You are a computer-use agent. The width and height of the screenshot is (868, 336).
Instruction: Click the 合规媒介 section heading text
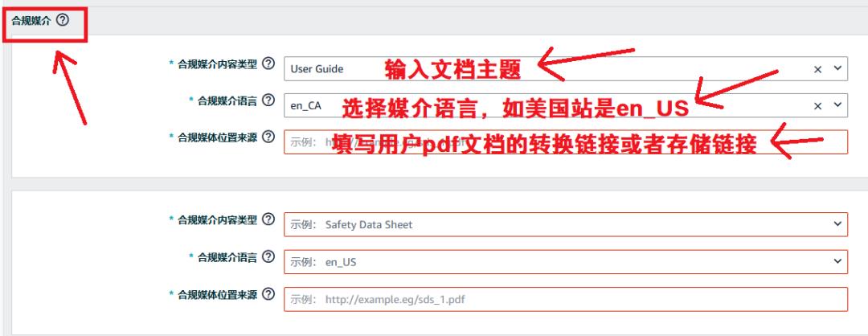click(31, 21)
